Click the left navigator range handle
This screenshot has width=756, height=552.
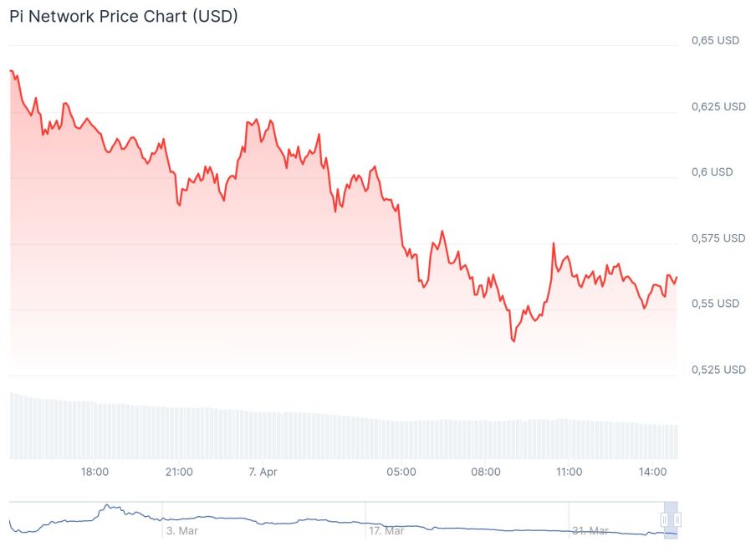pyautogui.click(x=665, y=520)
